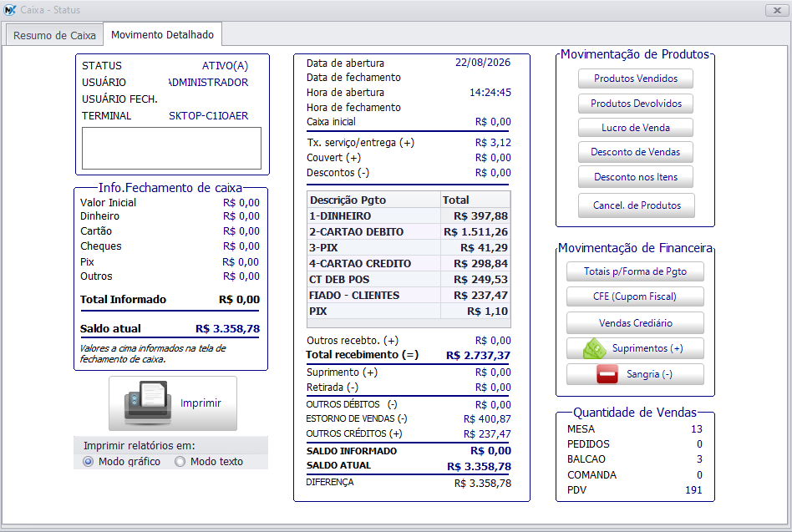Click Desconto nos Itens button

tap(636, 177)
